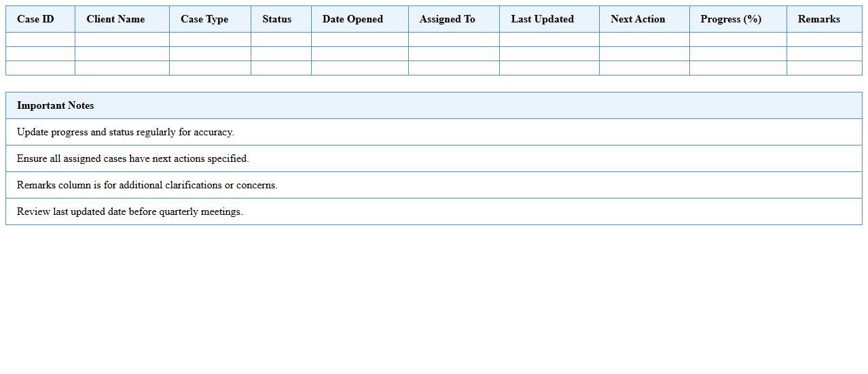Select the Remarks column header

[x=825, y=19]
